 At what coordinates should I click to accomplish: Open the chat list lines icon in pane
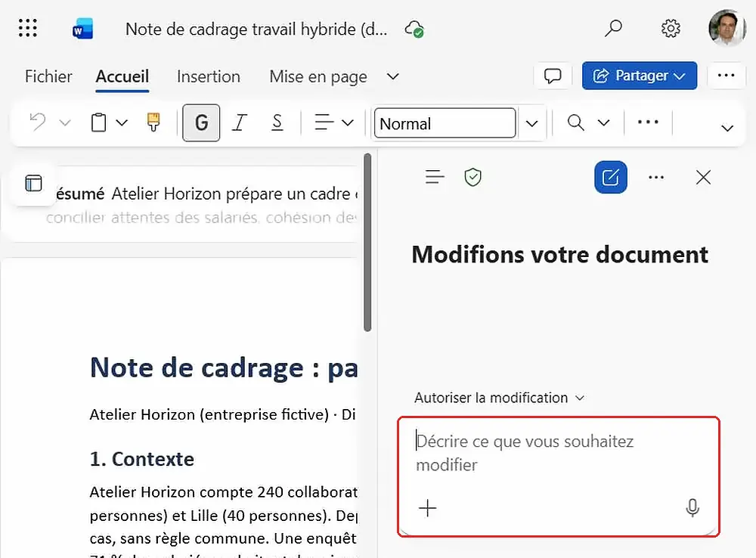tap(435, 177)
